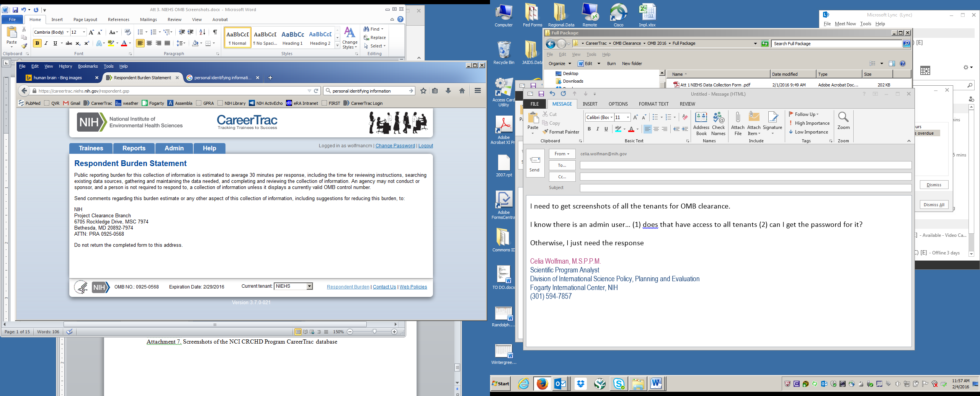
Task: Switch to Outlook FORMAT TEXT tab
Action: [653, 104]
